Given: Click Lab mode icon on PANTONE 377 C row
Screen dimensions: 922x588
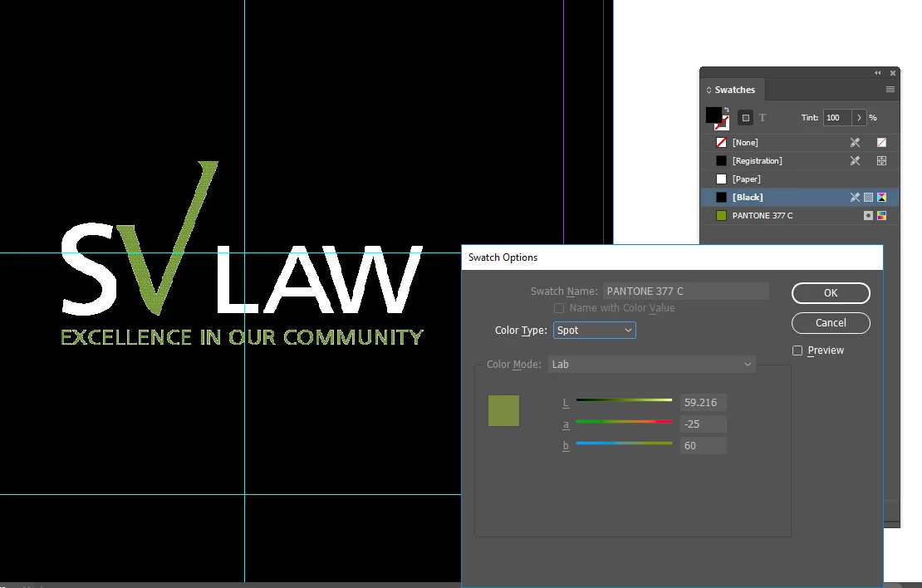Looking at the screenshot, I should click(881, 215).
